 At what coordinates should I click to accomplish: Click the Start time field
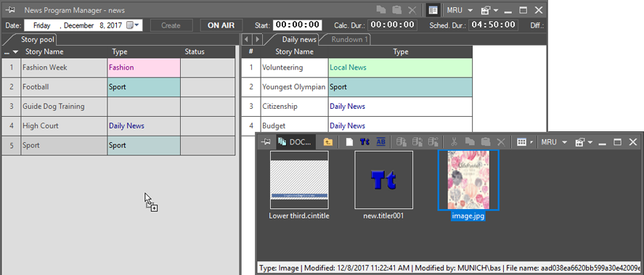click(x=298, y=25)
